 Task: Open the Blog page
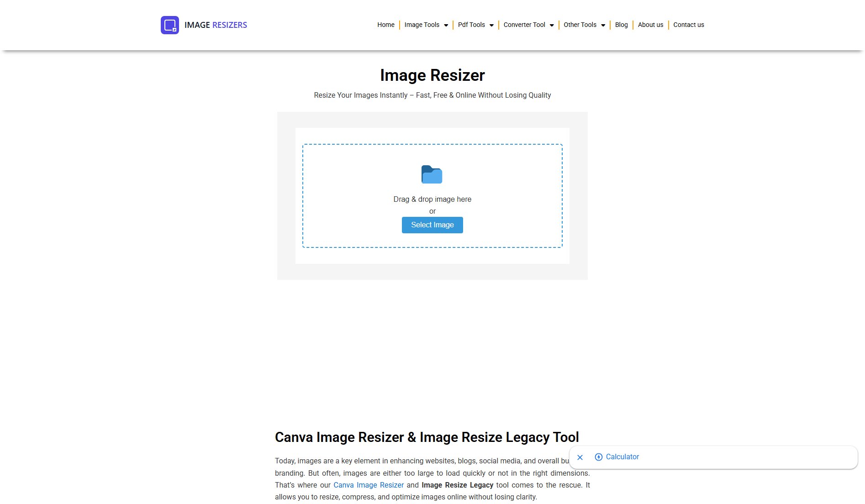pyautogui.click(x=621, y=25)
